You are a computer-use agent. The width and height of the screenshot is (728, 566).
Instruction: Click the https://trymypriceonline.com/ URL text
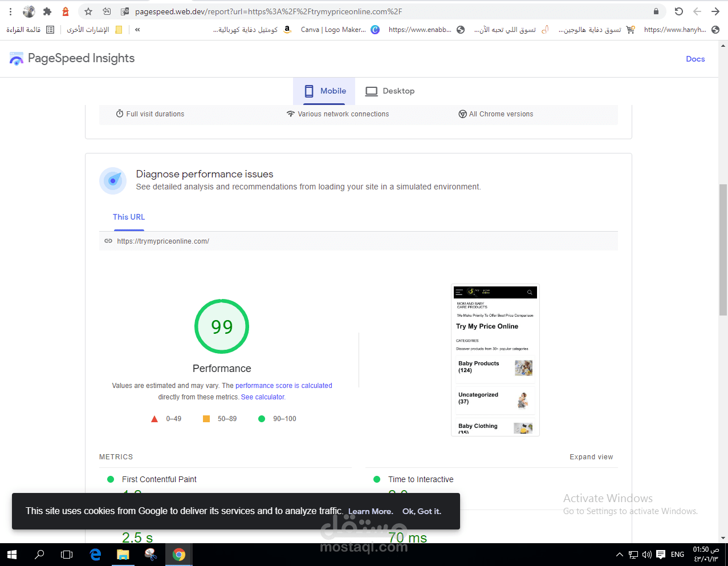click(x=163, y=241)
